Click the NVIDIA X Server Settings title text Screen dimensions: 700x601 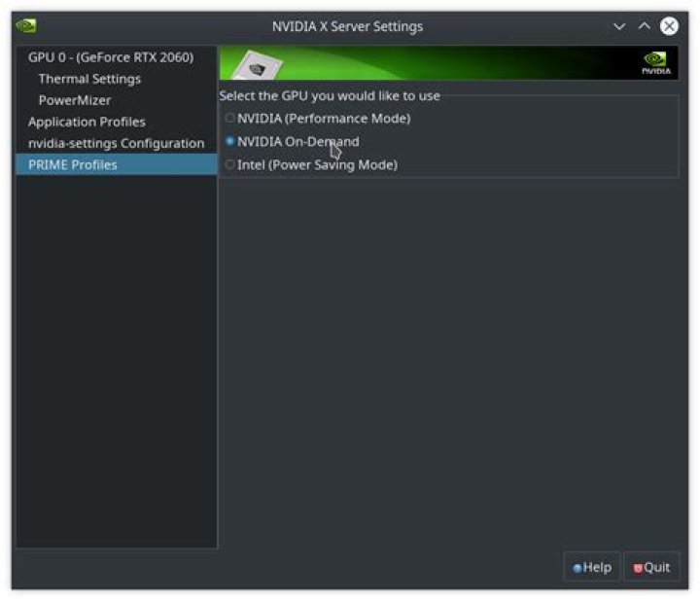(347, 26)
